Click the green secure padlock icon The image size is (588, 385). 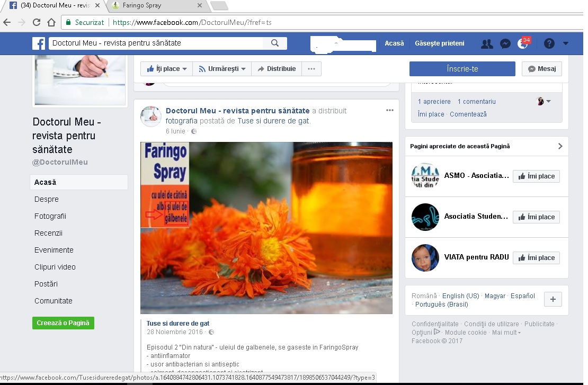coord(68,22)
